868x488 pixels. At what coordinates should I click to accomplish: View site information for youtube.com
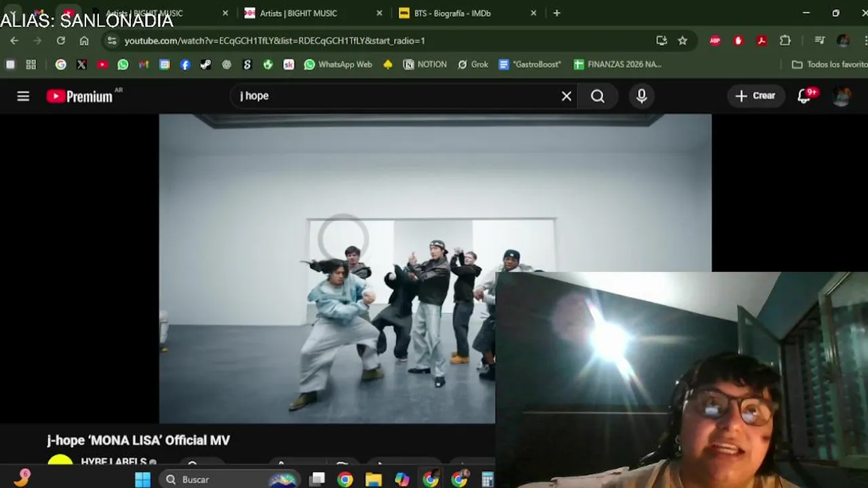click(112, 41)
